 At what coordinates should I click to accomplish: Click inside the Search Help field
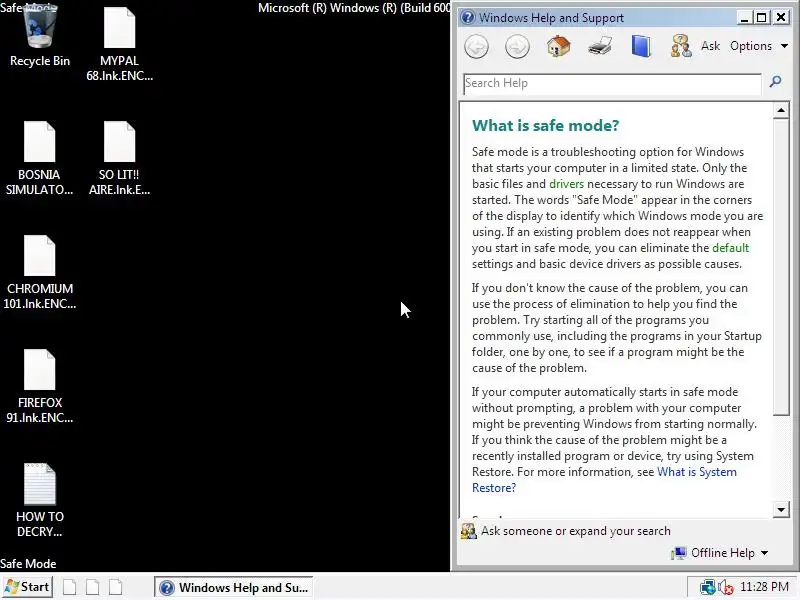tap(612, 83)
